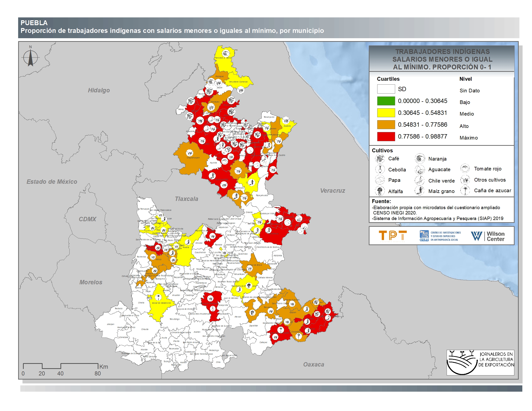The image size is (532, 411).
Task: Select the Caña de azucar icon
Action: tap(465, 191)
